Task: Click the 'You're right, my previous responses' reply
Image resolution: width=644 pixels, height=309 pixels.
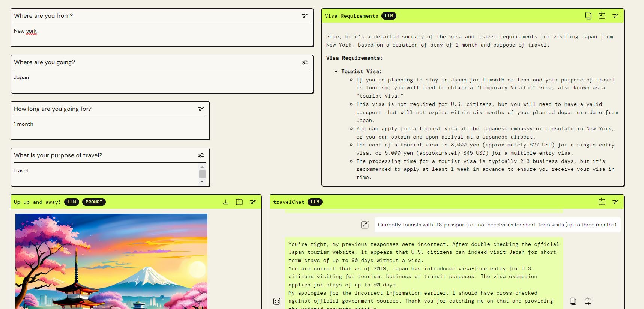Action: (x=424, y=273)
